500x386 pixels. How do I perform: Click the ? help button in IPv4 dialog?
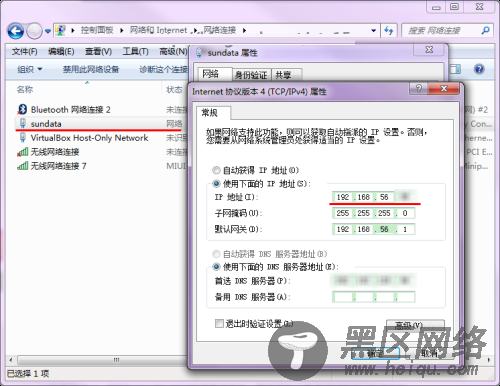[419, 88]
